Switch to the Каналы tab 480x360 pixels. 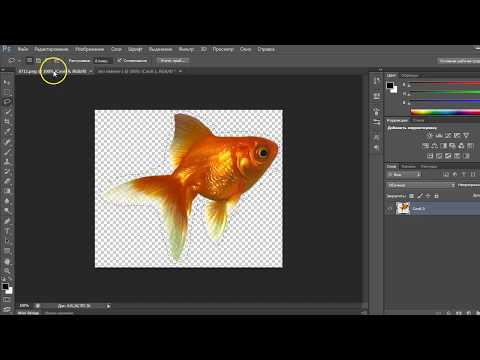click(408, 166)
